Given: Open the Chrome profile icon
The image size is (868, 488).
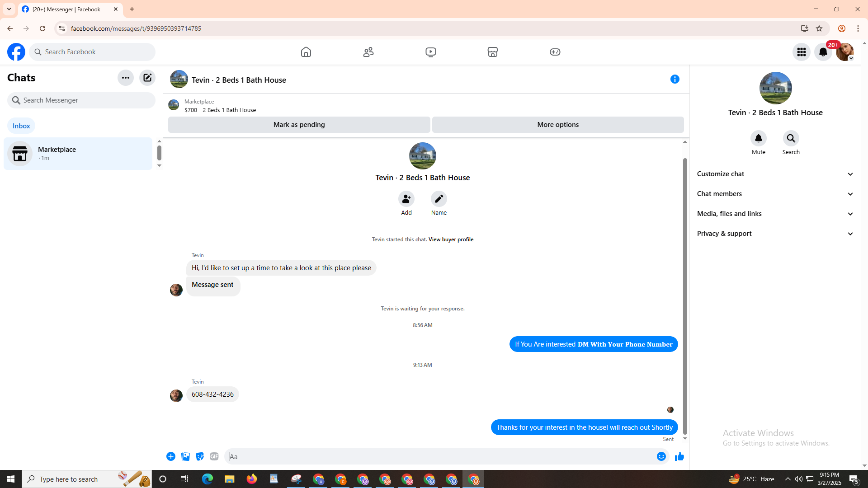Looking at the screenshot, I should (842, 28).
